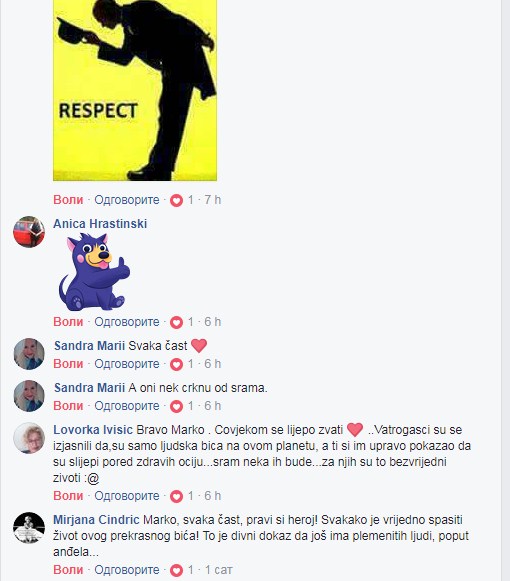The height and width of the screenshot is (581, 510).
Task: Click the 7 h timestamp
Action: [x=213, y=200]
